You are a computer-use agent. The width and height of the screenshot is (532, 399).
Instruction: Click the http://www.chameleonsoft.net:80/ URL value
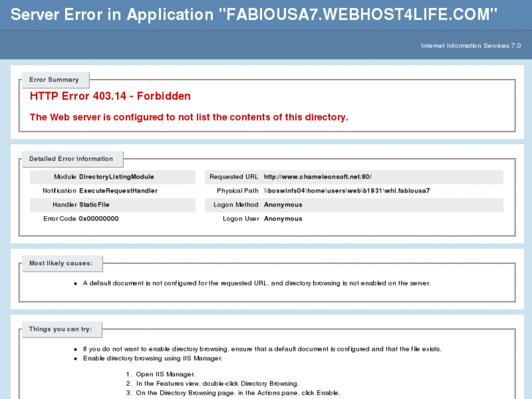point(318,177)
